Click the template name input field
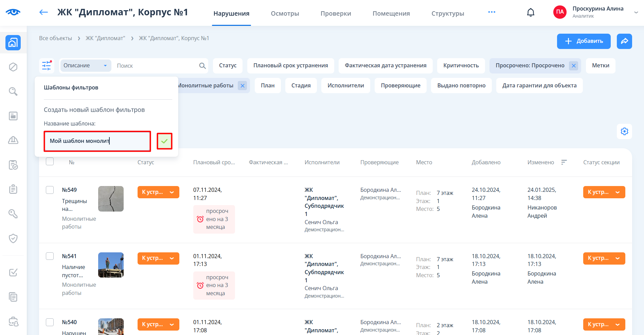 (x=97, y=141)
